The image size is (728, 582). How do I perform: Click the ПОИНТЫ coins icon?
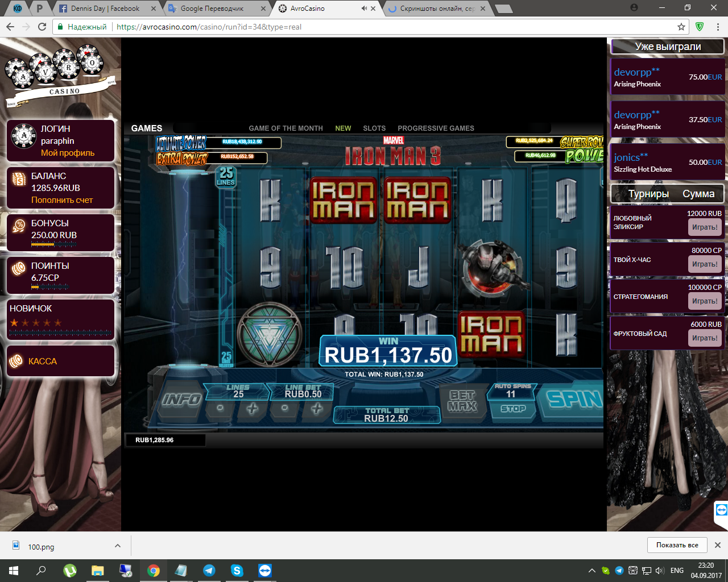coord(19,268)
